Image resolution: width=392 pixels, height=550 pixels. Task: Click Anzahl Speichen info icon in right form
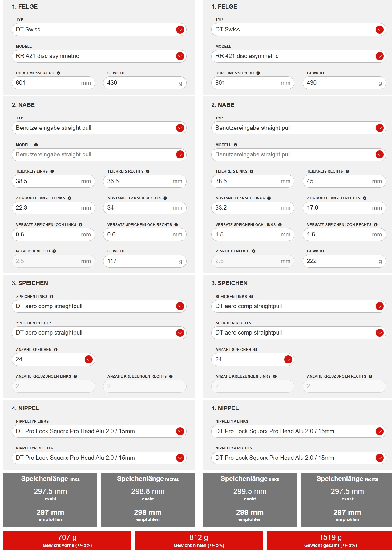click(255, 350)
